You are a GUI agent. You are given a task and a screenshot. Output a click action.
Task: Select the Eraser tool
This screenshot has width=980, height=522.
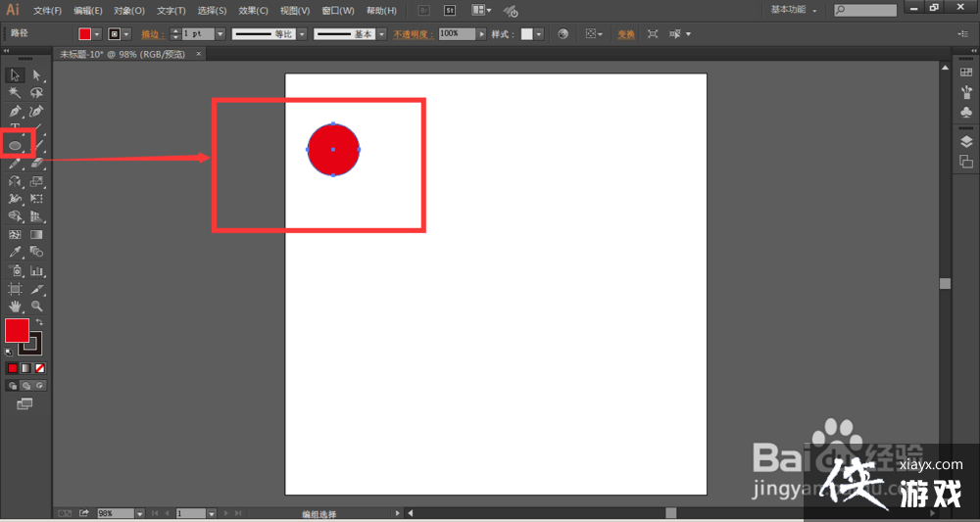pyautogui.click(x=37, y=164)
